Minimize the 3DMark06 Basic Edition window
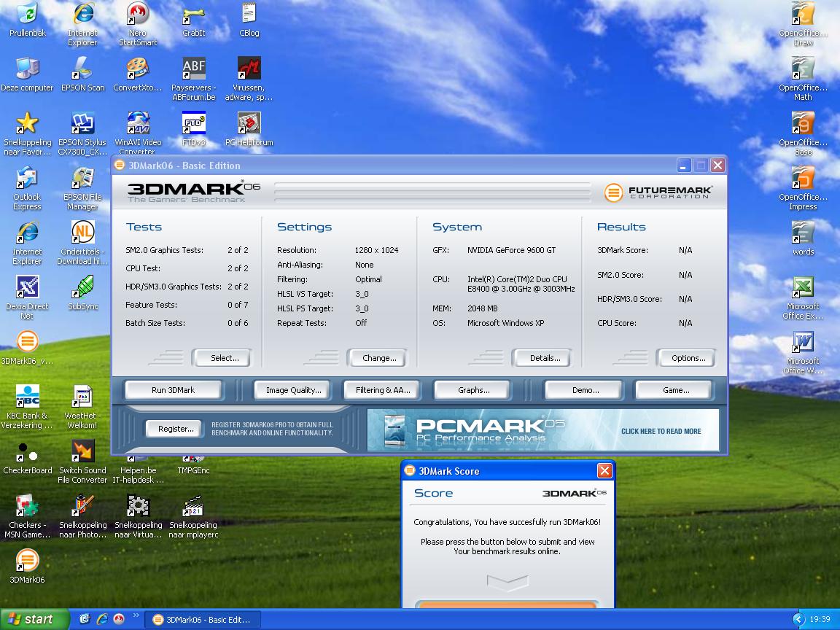Image resolution: width=840 pixels, height=630 pixels. 683,166
